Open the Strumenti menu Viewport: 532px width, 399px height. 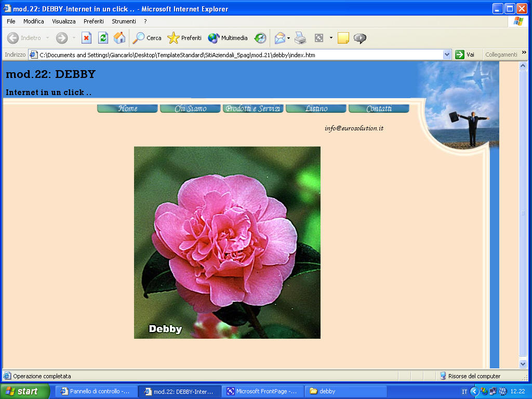point(124,21)
